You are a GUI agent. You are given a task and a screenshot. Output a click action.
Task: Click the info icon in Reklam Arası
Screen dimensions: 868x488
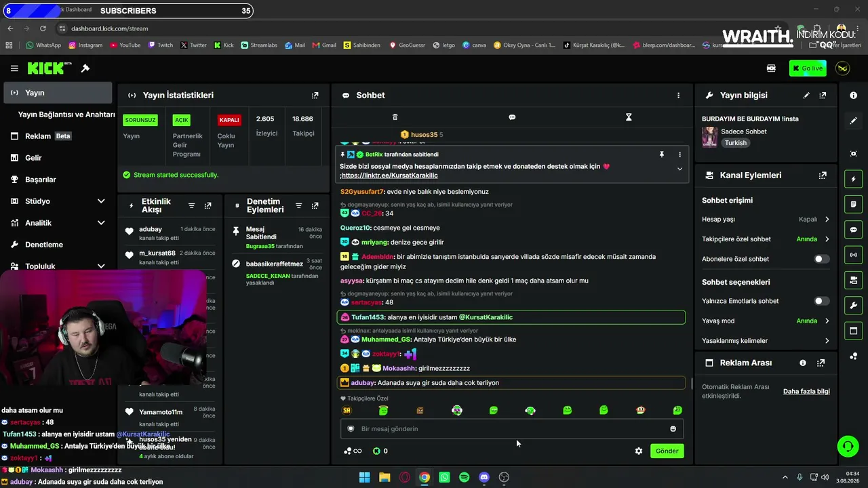(x=803, y=363)
